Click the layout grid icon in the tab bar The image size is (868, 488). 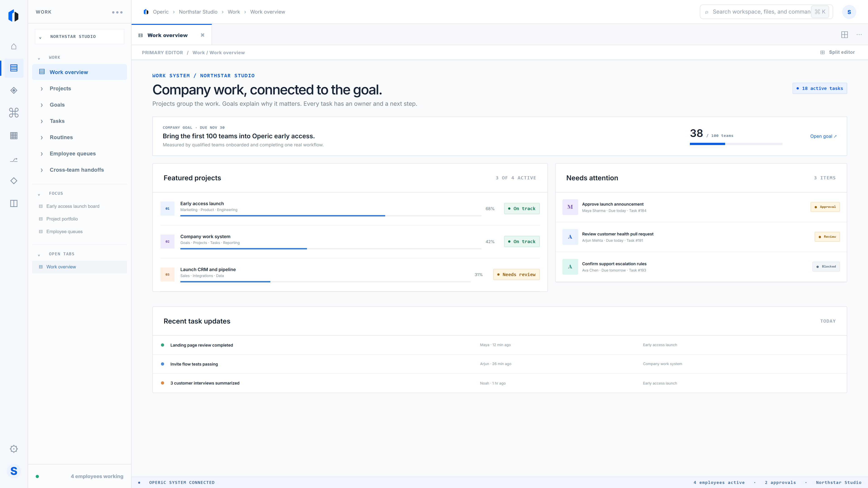(844, 35)
